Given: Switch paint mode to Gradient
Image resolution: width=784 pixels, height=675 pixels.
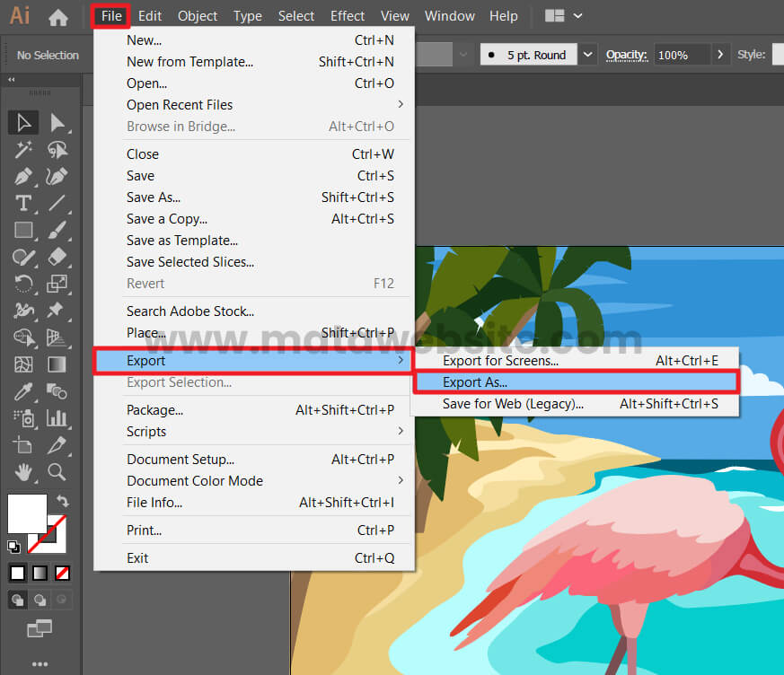Looking at the screenshot, I should [x=40, y=573].
